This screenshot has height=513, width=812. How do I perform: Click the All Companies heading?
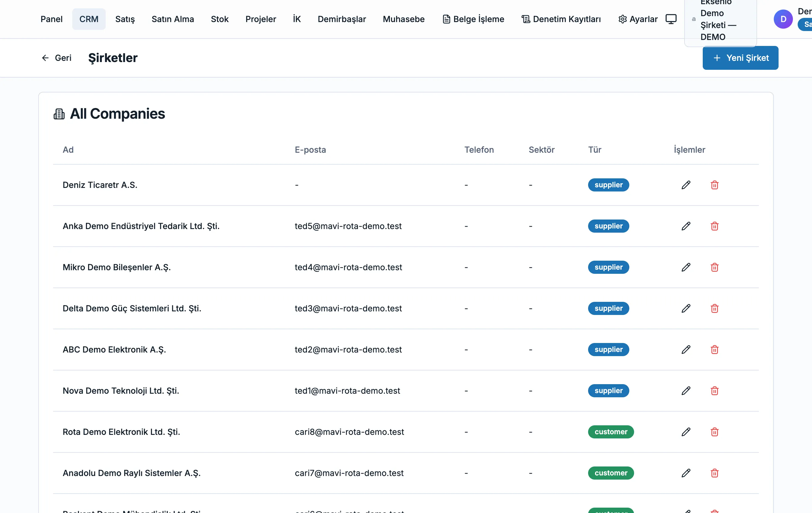pyautogui.click(x=117, y=114)
